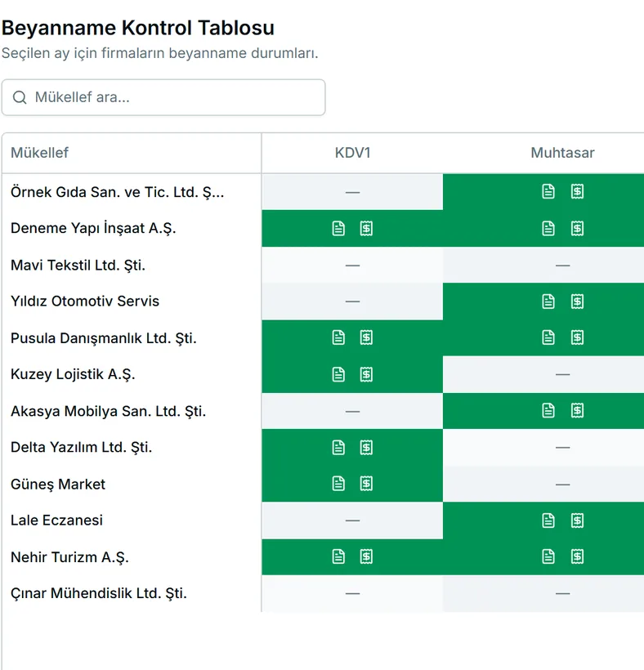Click empty KDV1 dash cell for Mavi Tekstil
The image size is (644, 670).
(352, 265)
